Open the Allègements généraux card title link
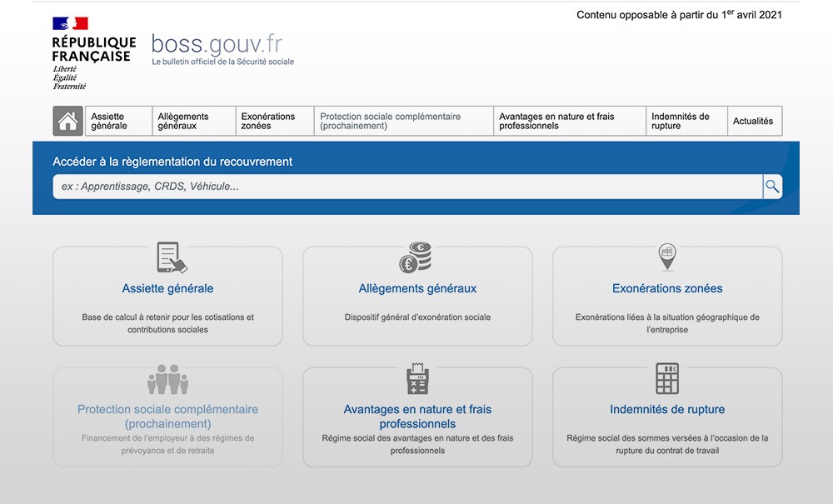Viewport: 833px width, 504px height. tap(417, 288)
